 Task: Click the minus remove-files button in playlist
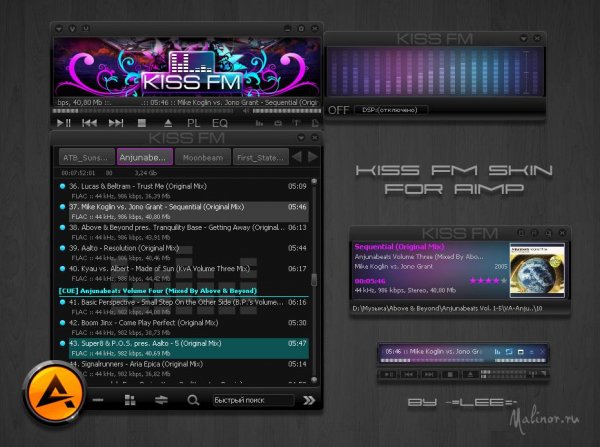(98, 400)
